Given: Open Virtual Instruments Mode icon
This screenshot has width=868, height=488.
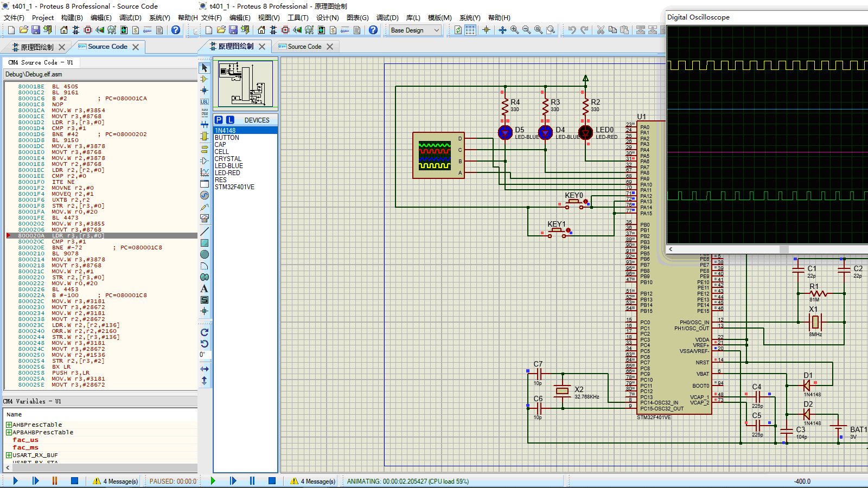Looking at the screenshot, I should (x=205, y=218).
